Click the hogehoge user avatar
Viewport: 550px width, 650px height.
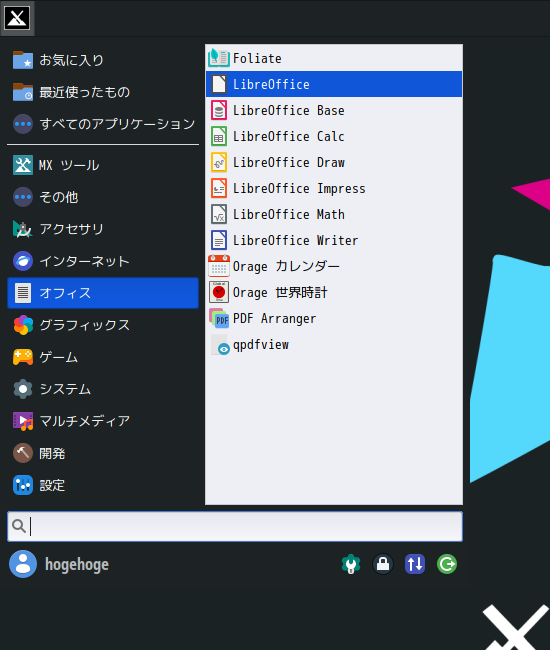point(23,564)
